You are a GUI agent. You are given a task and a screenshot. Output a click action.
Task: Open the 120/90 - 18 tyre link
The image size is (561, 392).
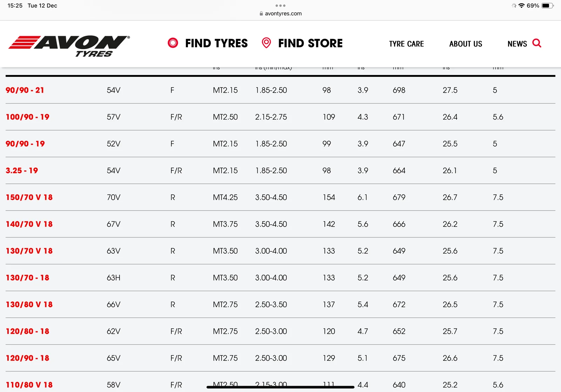27,358
